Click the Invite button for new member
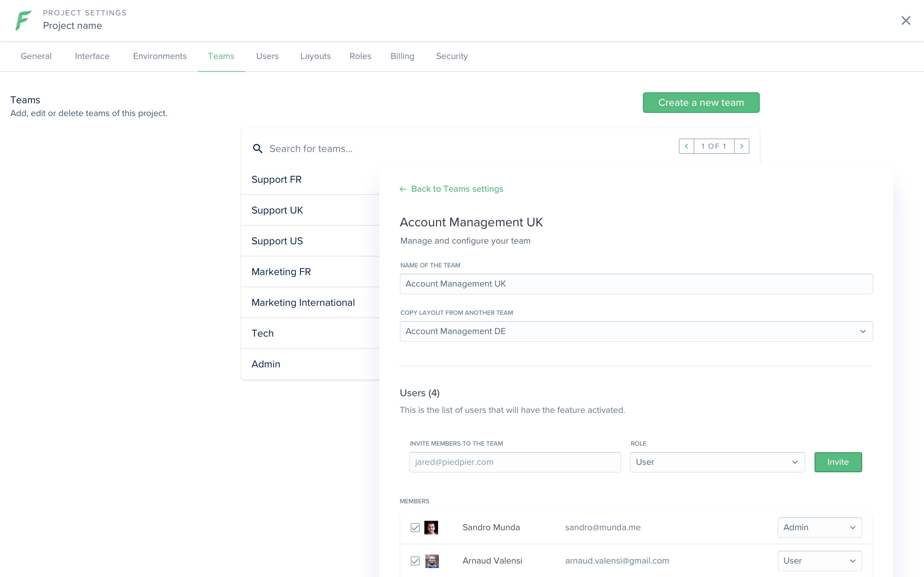The image size is (924, 577). coord(837,462)
